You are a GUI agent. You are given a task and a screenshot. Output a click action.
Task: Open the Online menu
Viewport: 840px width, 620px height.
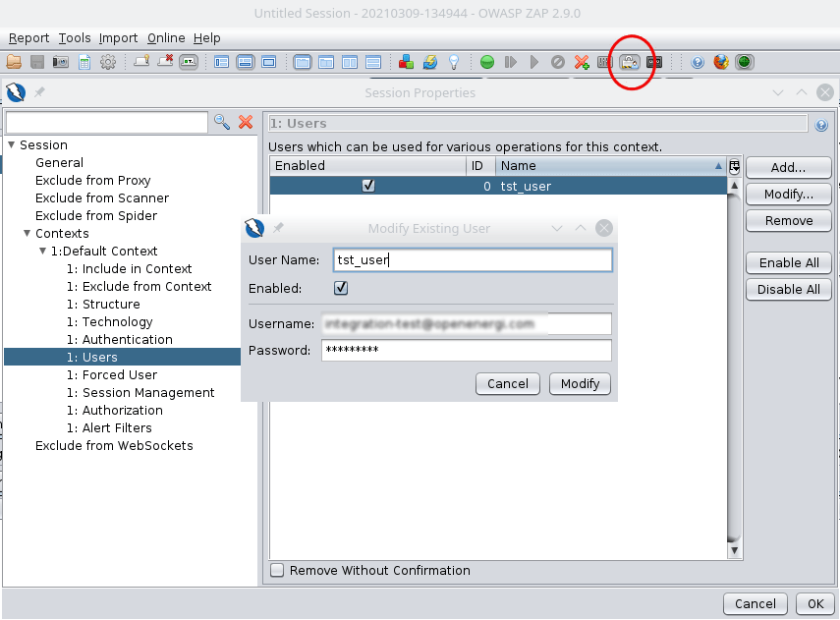(x=166, y=38)
